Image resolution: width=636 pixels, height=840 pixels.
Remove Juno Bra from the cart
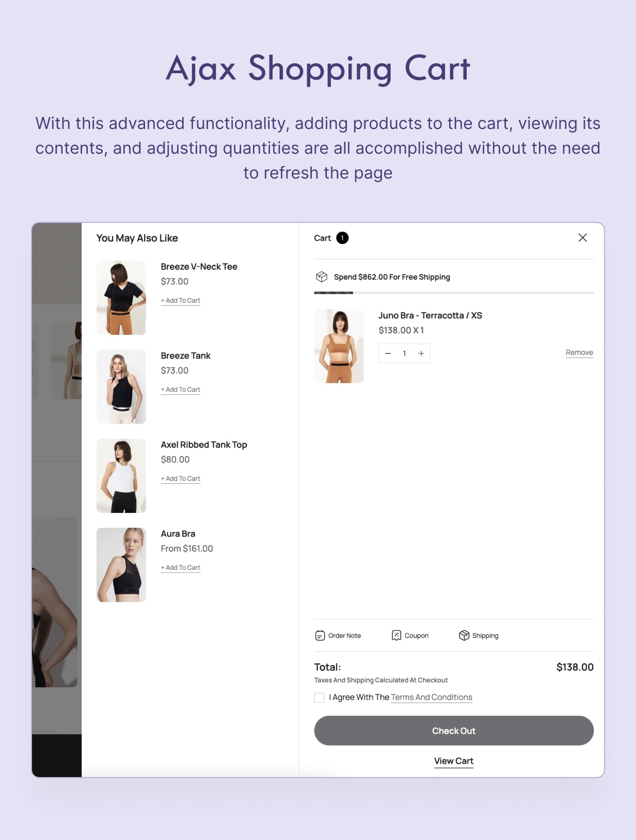579,352
